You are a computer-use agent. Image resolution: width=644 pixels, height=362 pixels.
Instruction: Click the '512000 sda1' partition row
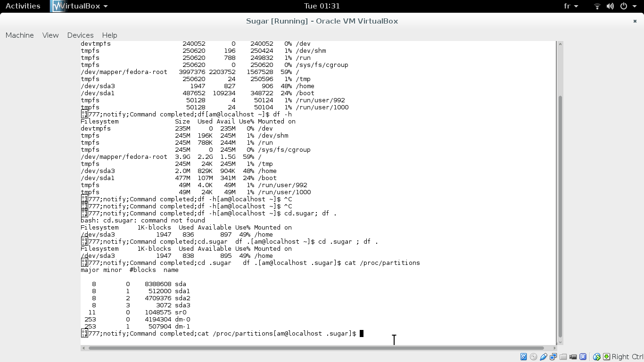pyautogui.click(x=141, y=291)
